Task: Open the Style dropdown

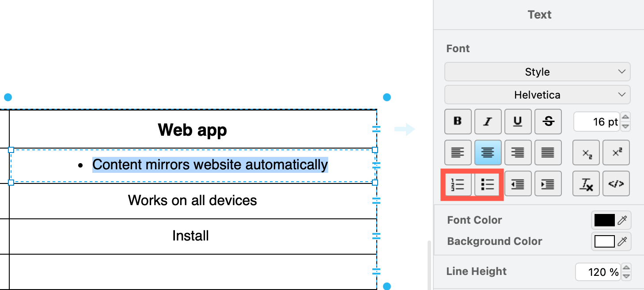Action: pos(537,72)
